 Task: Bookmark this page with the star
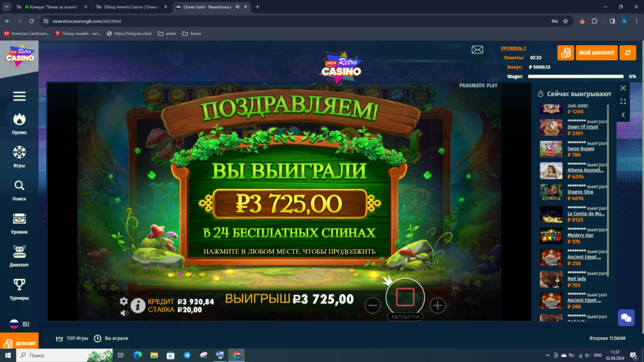pos(565,21)
